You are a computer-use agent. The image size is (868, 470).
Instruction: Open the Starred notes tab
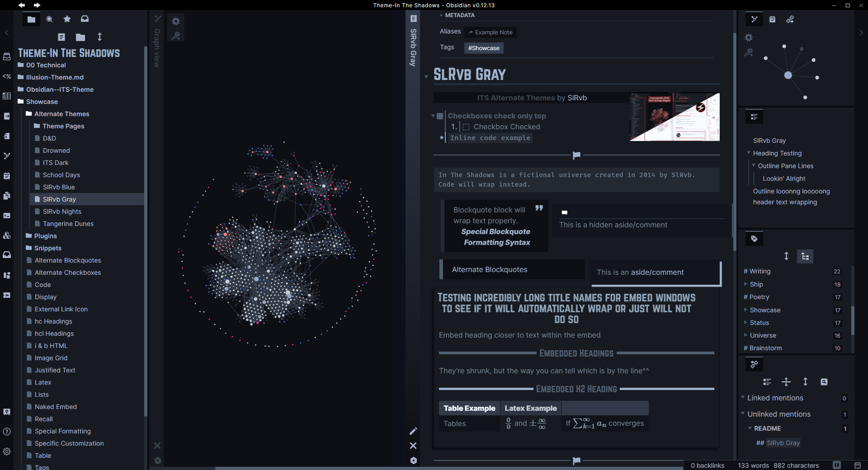(67, 19)
